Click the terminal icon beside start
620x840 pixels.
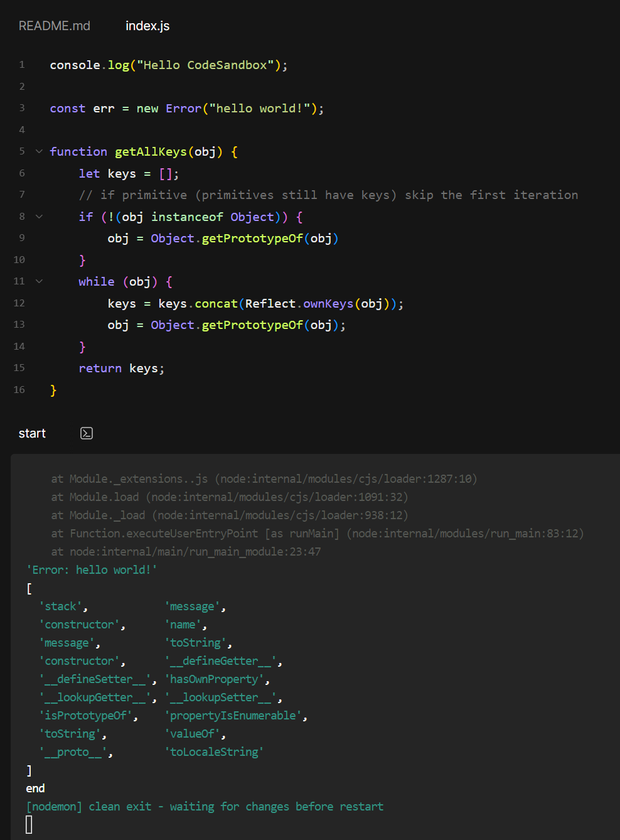[x=87, y=433]
